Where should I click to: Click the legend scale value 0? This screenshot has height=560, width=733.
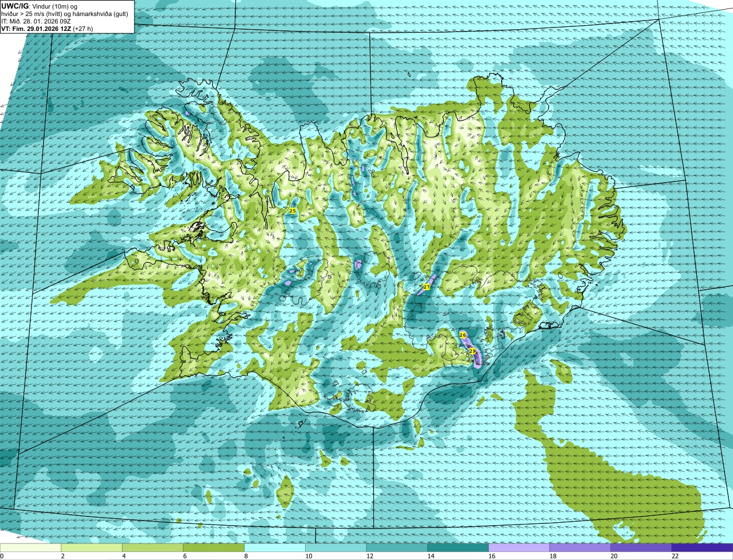[2, 556]
